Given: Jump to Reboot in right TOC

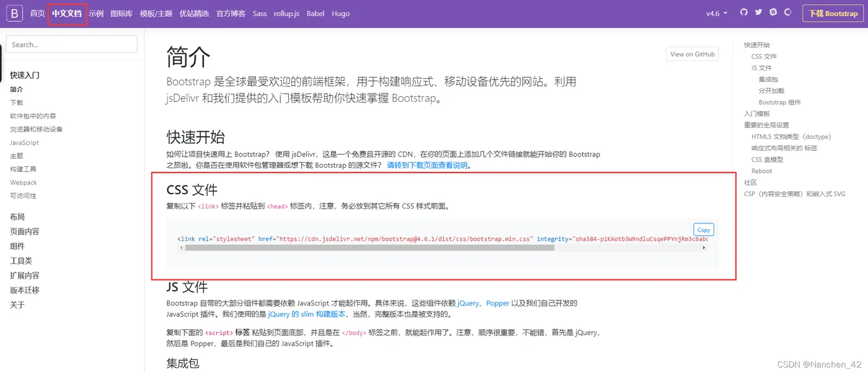Looking at the screenshot, I should pos(762,171).
